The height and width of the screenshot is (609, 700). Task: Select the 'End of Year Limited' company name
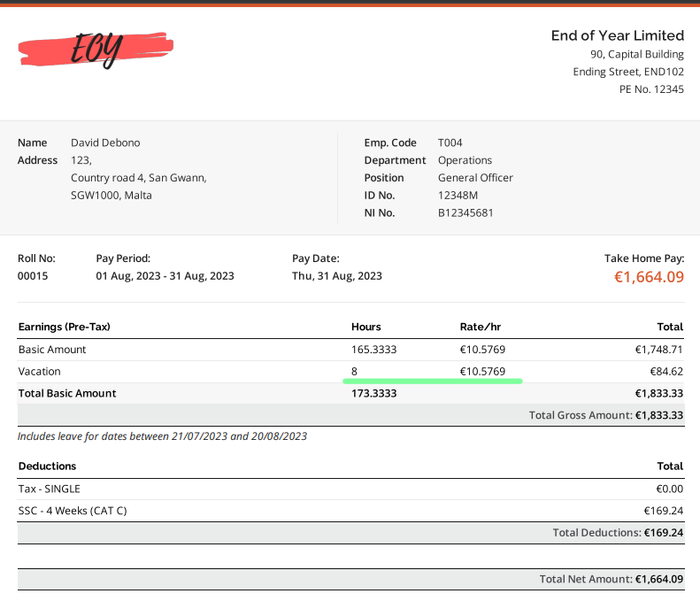(x=618, y=35)
